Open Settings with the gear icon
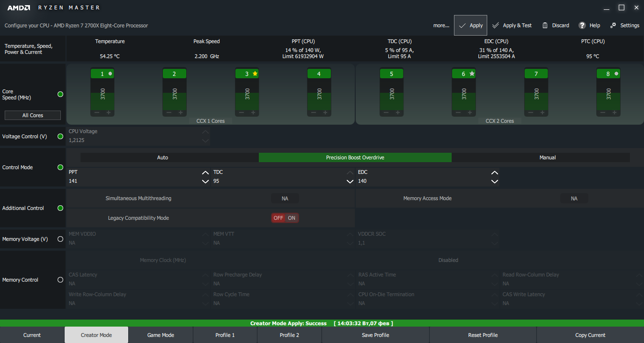Screen dimensions: 644x343 [624, 25]
